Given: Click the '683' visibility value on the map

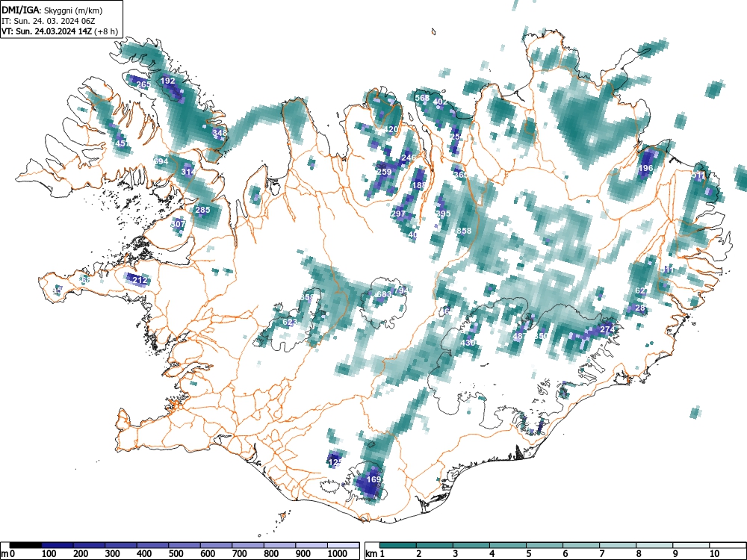Looking at the screenshot, I should click(384, 295).
